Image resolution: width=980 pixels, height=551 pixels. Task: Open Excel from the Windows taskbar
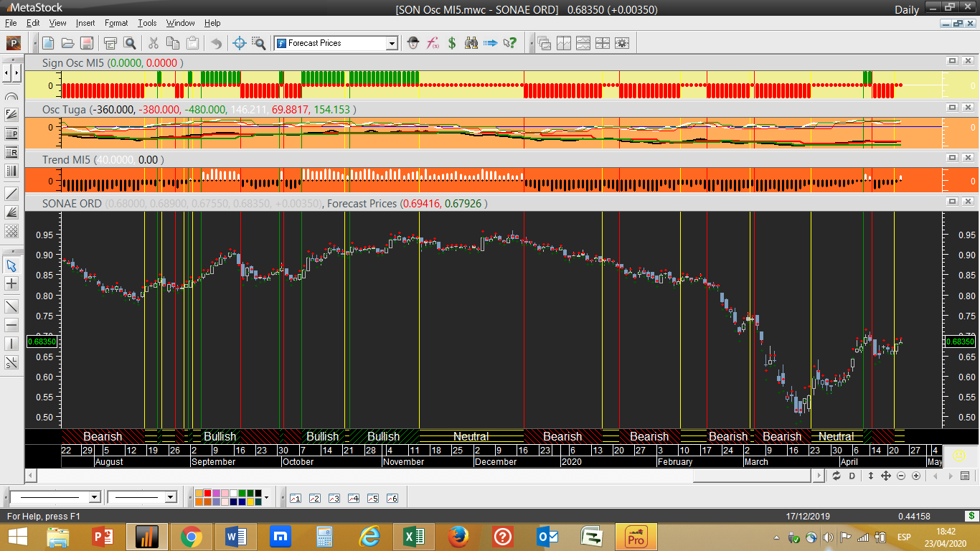413,537
